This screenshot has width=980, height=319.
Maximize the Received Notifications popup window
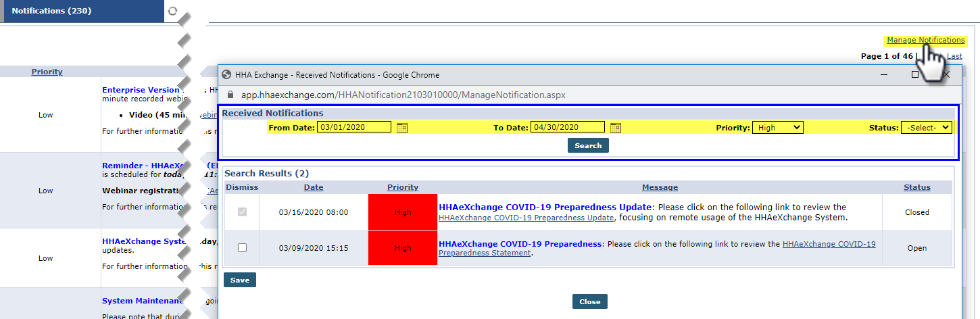(915, 74)
